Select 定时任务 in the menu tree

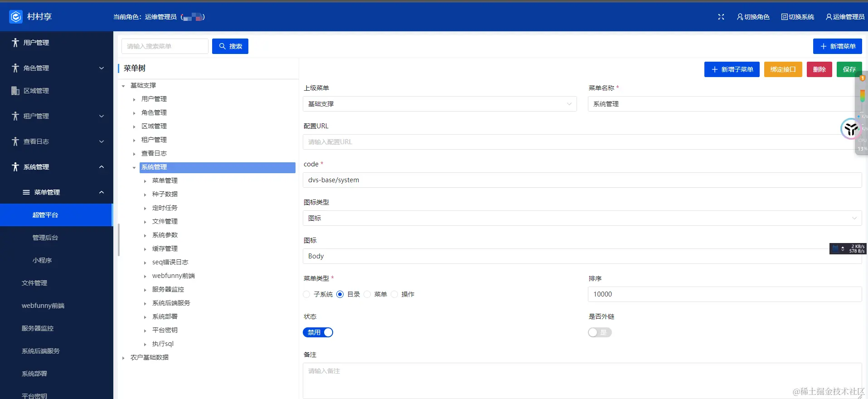click(x=165, y=208)
